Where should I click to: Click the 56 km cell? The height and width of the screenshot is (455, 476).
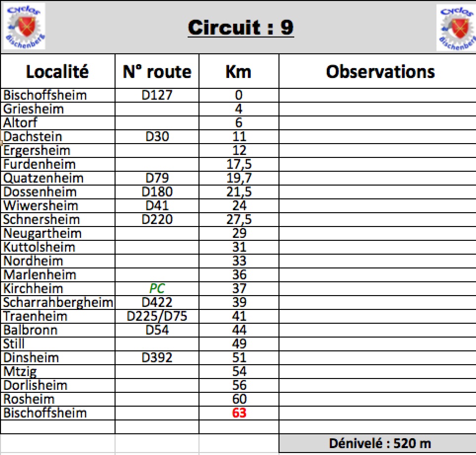click(238, 385)
